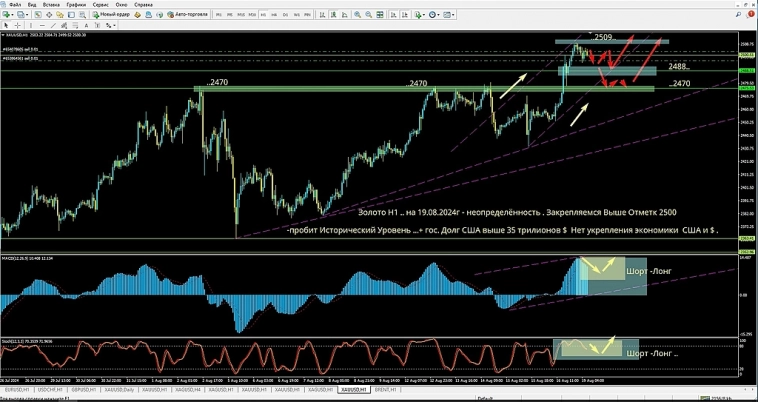Open the Окно menu
The image size is (758, 402).
point(121,5)
